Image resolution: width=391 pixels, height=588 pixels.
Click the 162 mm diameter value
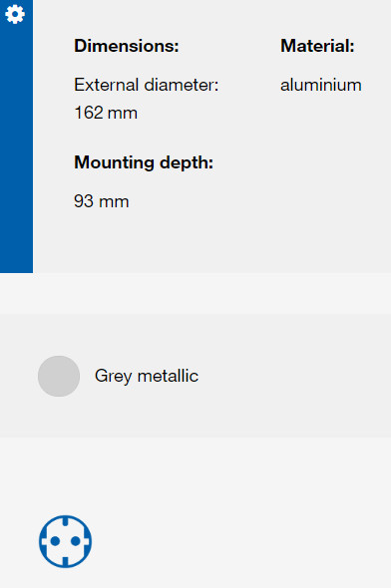click(x=106, y=113)
